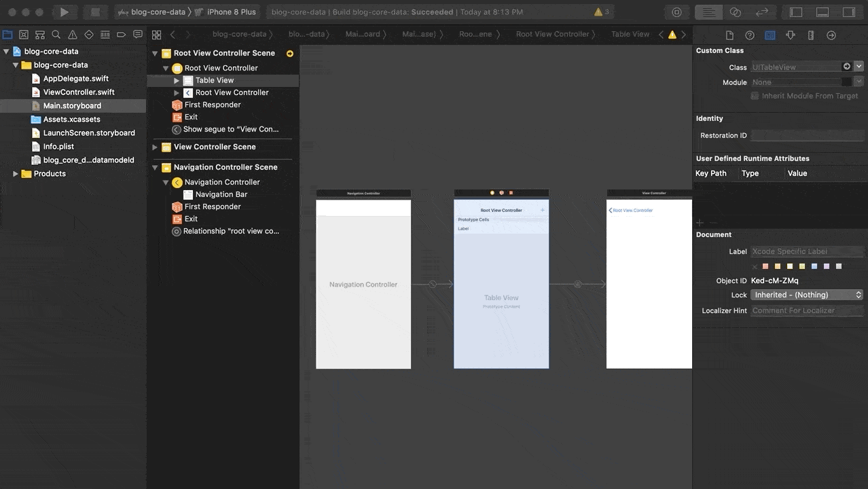Show the Attributes inspector
The height and width of the screenshot is (489, 868).
point(791,35)
